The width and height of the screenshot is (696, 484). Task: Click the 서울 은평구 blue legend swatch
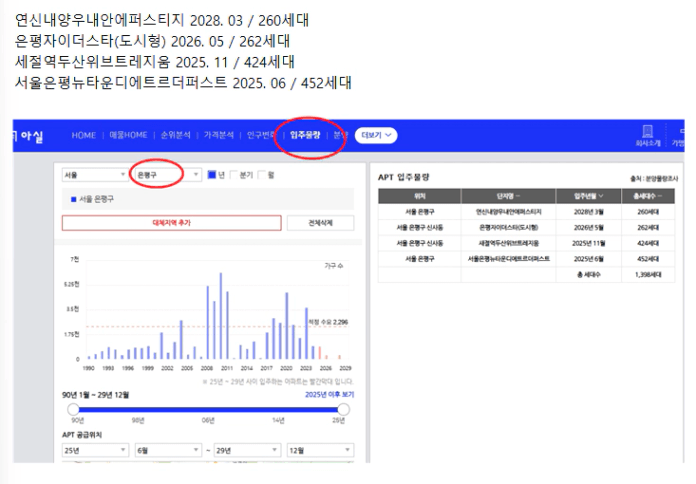point(74,199)
